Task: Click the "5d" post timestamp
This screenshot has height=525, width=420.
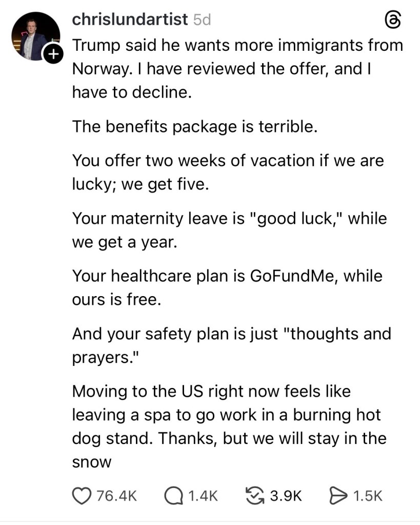Action: point(202,20)
